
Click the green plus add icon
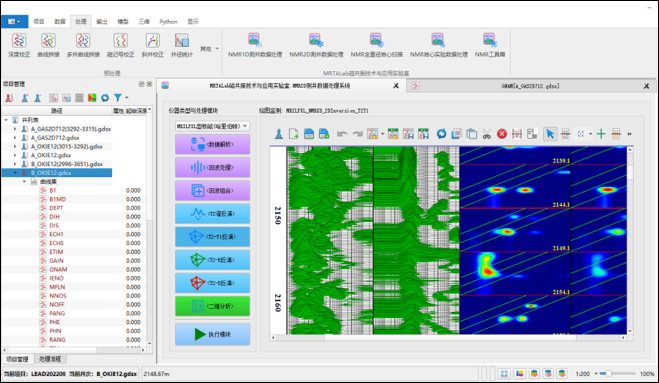[x=601, y=134]
